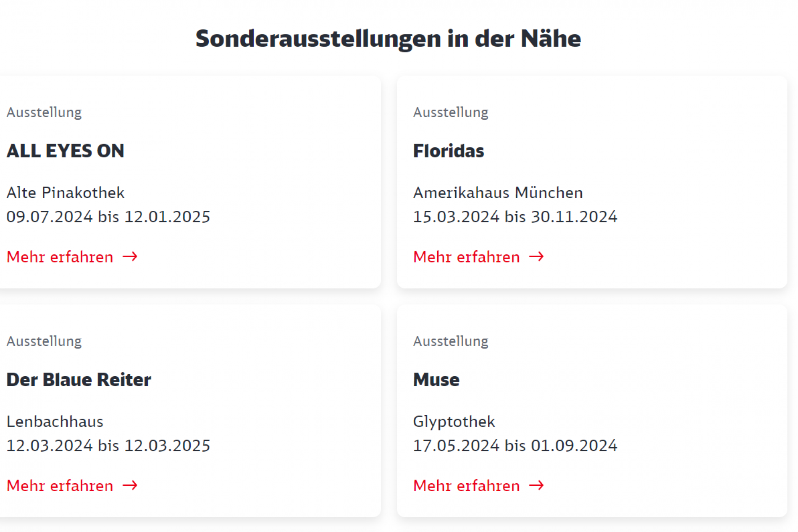Image resolution: width=798 pixels, height=532 pixels.
Task: Click the "Alte Pinakothek" venue name
Action: 66,192
